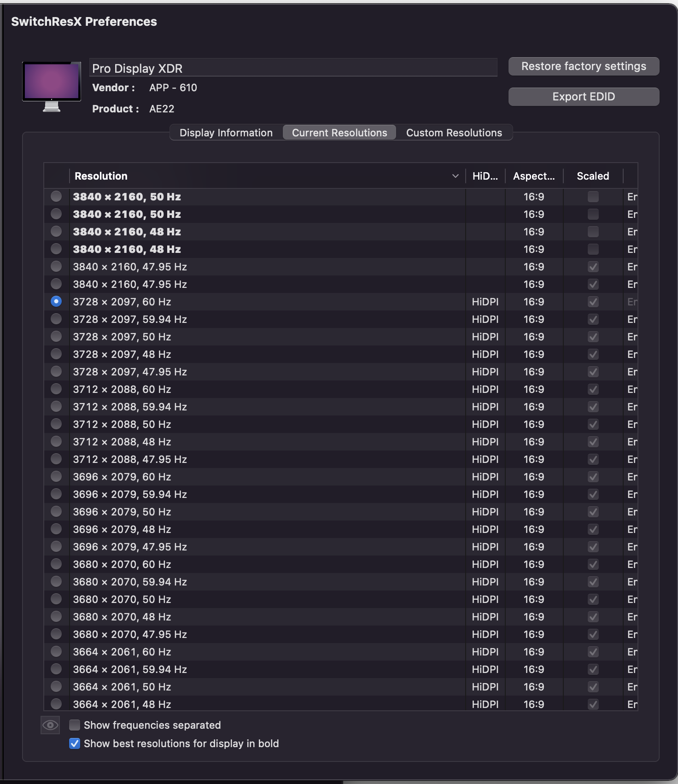The height and width of the screenshot is (784, 678).
Task: Open the Custom Resolutions tab
Action: point(454,133)
